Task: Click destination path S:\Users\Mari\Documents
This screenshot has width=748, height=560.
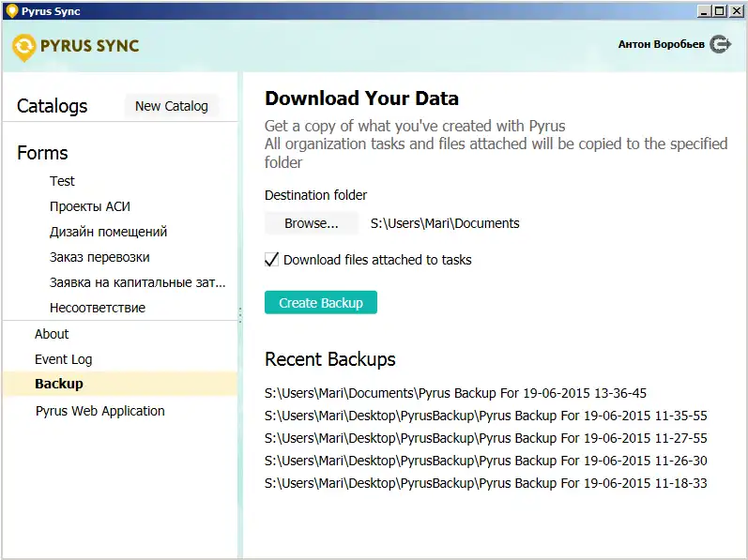Action: (445, 223)
